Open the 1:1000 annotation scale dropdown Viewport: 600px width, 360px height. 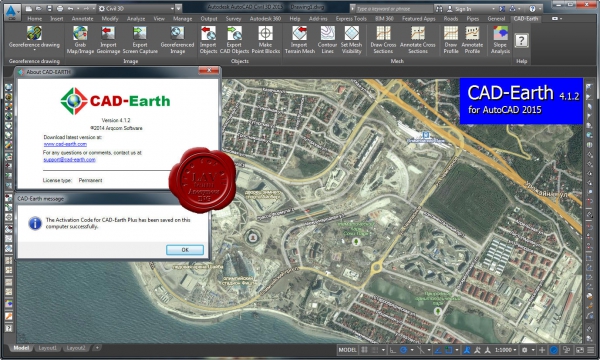(506, 350)
